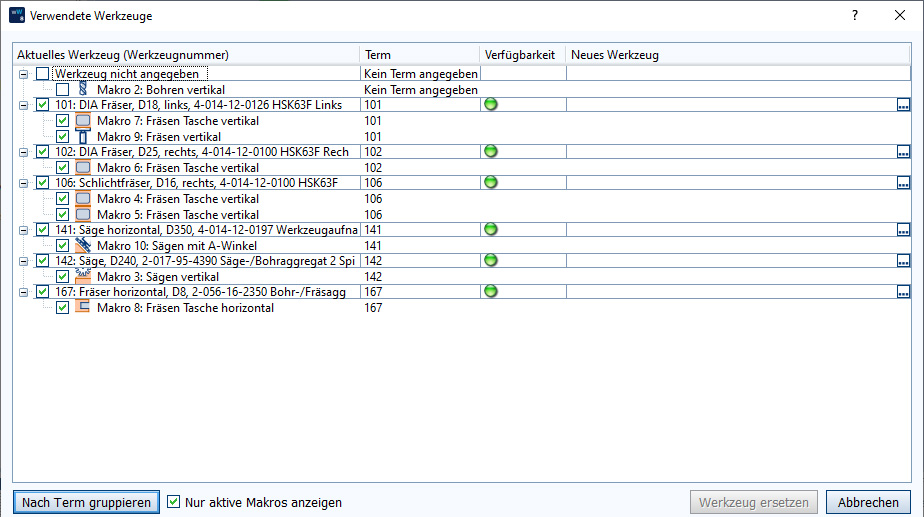This screenshot has height=517, width=924.
Task: Click the Neues Werkzeug field for tool 167
Action: pos(731,292)
